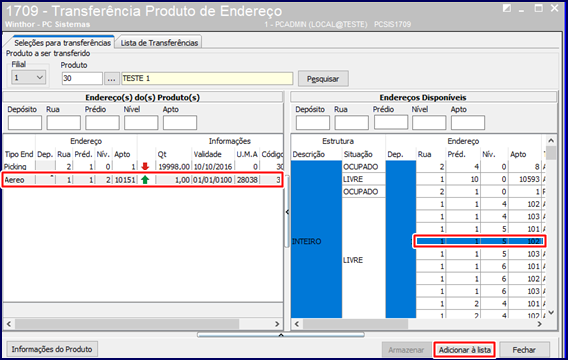Click validity date 10/10/2016

tap(213, 167)
